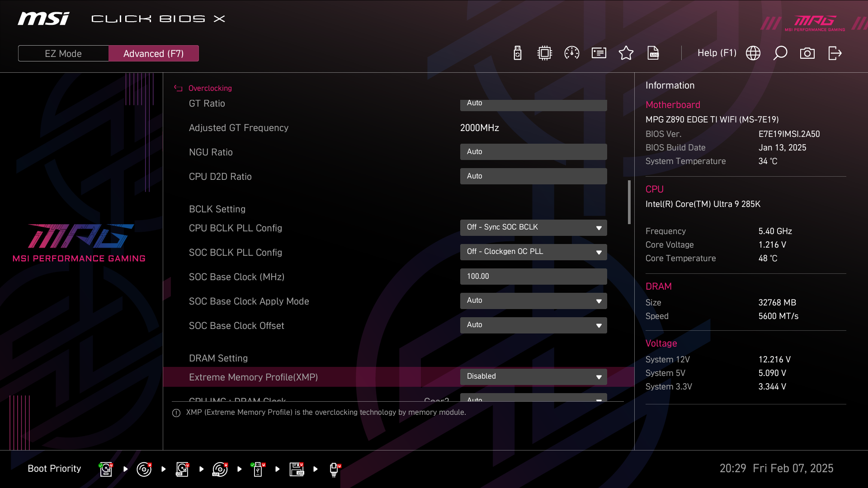Screen dimensions: 868x488
Task: Select Advanced (F7) mode
Action: click(x=154, y=53)
